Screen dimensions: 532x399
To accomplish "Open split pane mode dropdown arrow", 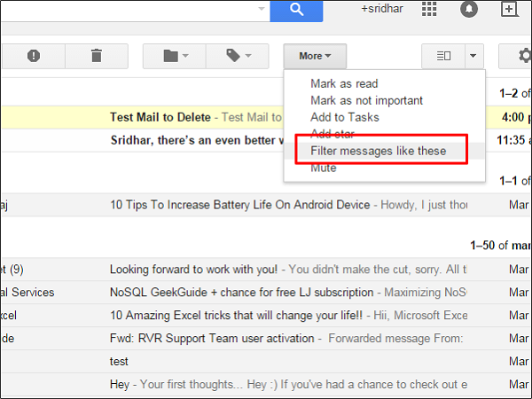I will pyautogui.click(x=474, y=56).
